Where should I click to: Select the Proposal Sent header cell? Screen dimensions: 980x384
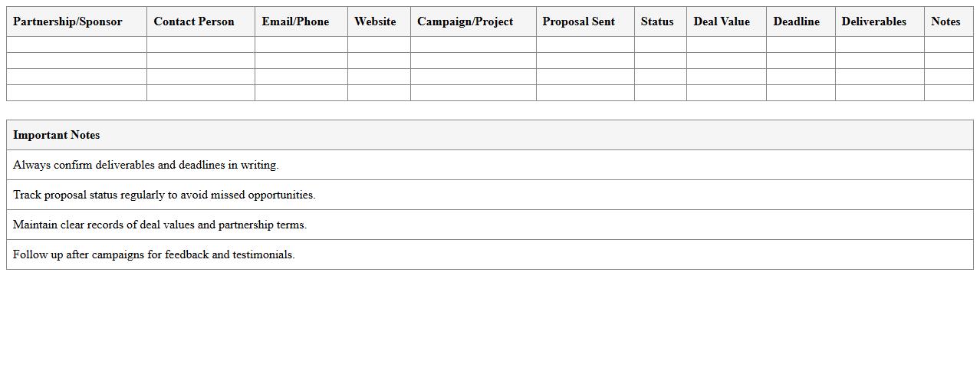[x=579, y=21]
